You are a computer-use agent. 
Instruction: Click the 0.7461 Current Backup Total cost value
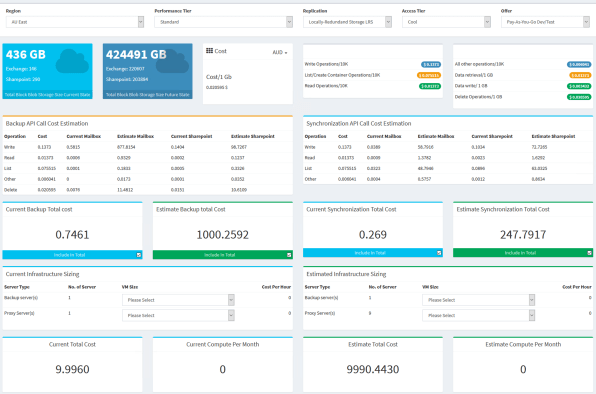(72, 235)
